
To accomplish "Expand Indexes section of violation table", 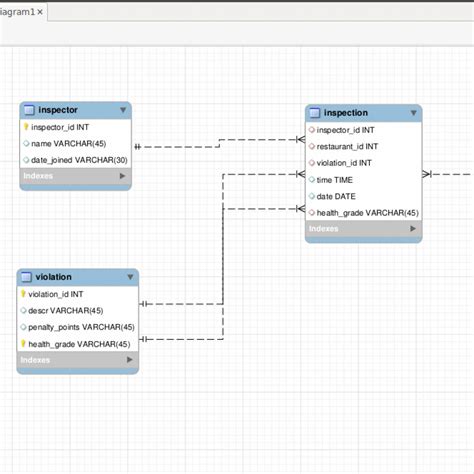I will tap(130, 360).
